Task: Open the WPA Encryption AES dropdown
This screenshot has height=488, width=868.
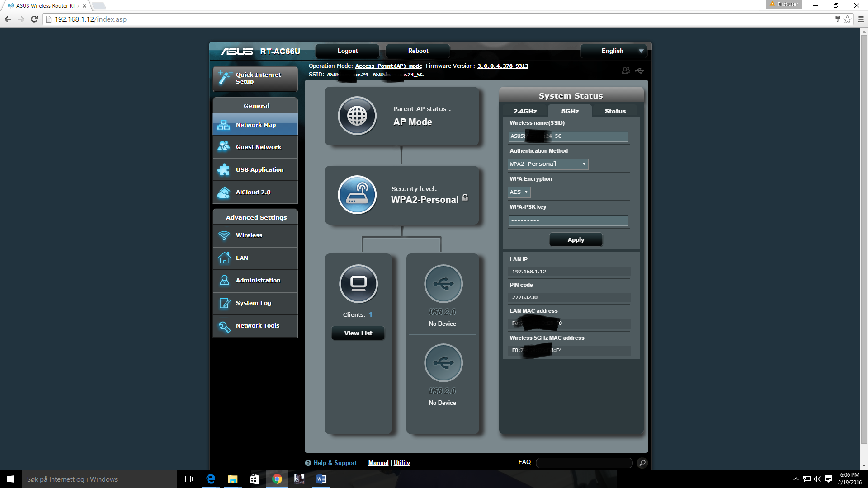Action: click(x=519, y=192)
